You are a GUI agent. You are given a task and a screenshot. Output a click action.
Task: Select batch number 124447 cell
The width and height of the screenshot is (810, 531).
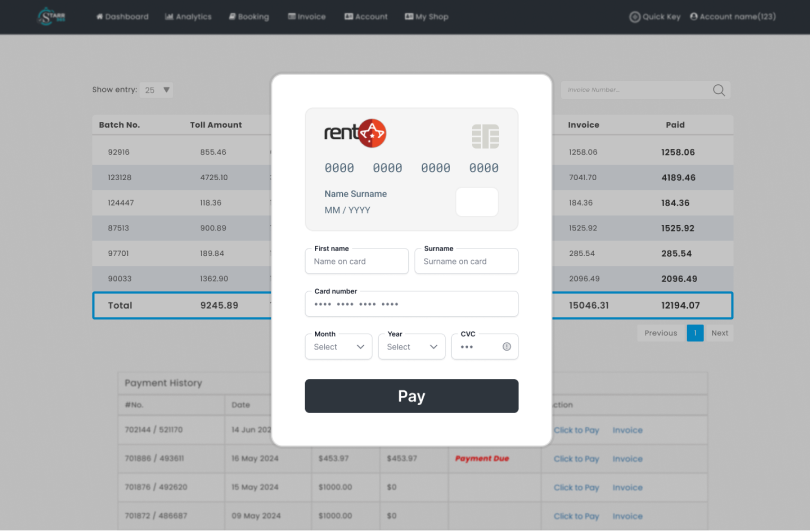121,203
